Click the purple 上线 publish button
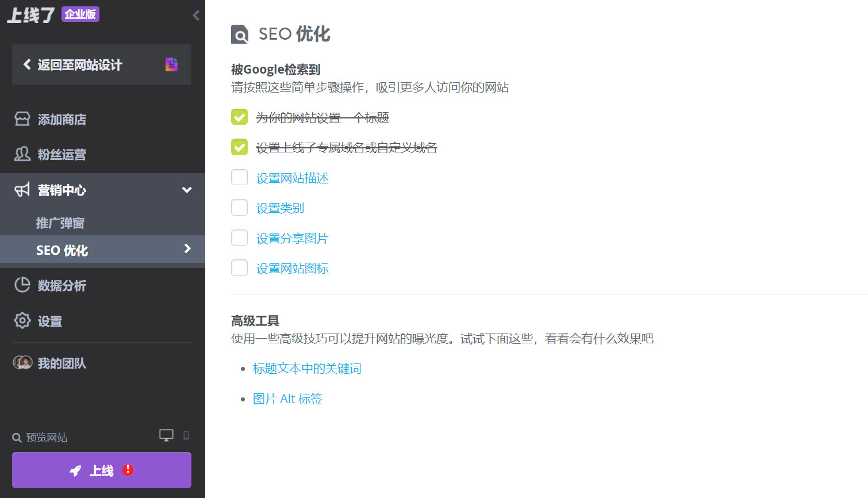Viewport: 868px width, 498px height. click(x=101, y=470)
